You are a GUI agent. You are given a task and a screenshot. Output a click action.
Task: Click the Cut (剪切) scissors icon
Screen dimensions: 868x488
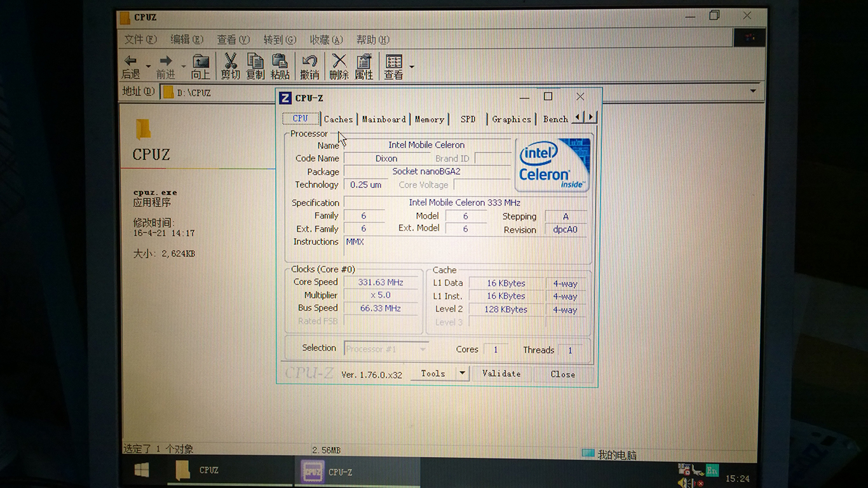[231, 61]
